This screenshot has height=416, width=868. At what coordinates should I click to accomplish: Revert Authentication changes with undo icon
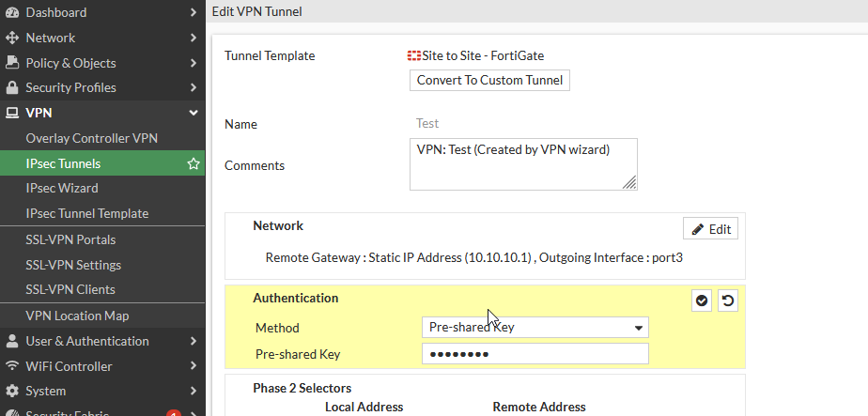(x=727, y=300)
